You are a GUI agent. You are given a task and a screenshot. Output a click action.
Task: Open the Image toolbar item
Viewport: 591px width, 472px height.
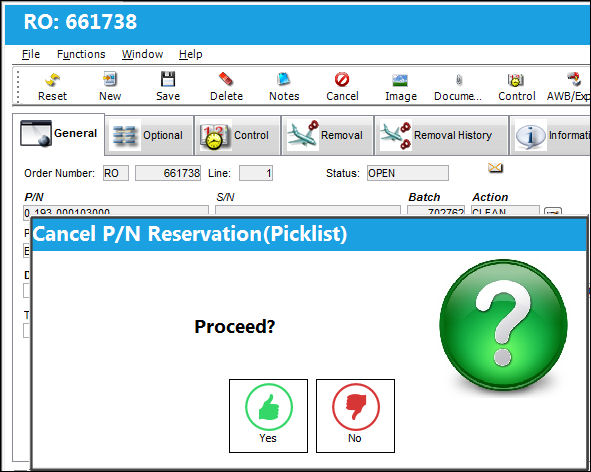[401, 87]
